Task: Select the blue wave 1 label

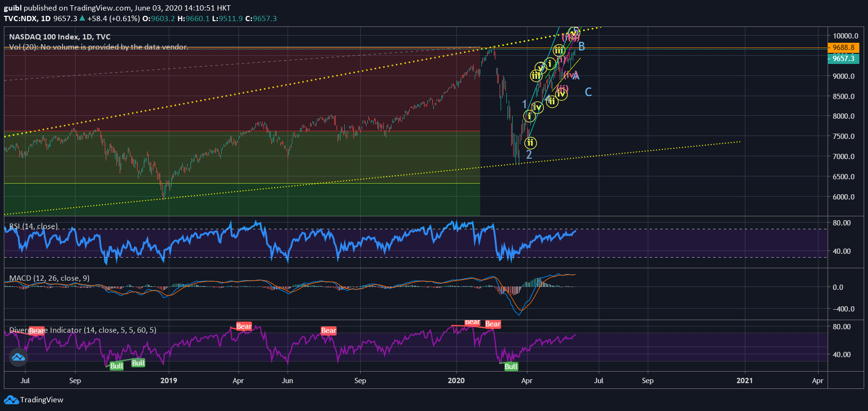Action: [x=525, y=104]
